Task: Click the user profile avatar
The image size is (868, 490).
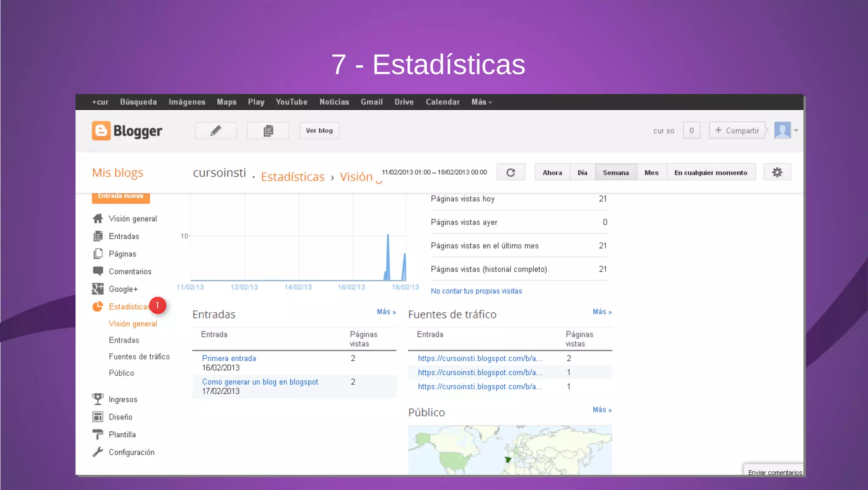Action: pos(782,130)
